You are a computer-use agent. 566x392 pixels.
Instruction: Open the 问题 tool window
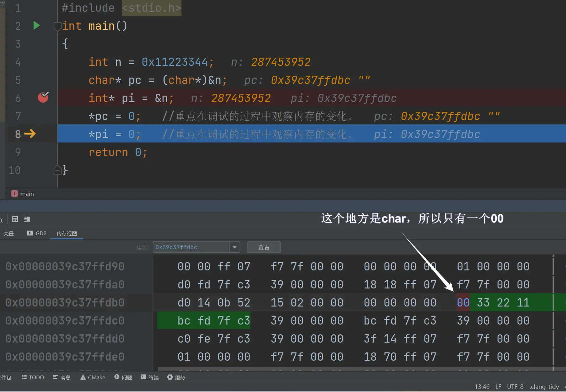pos(123,377)
